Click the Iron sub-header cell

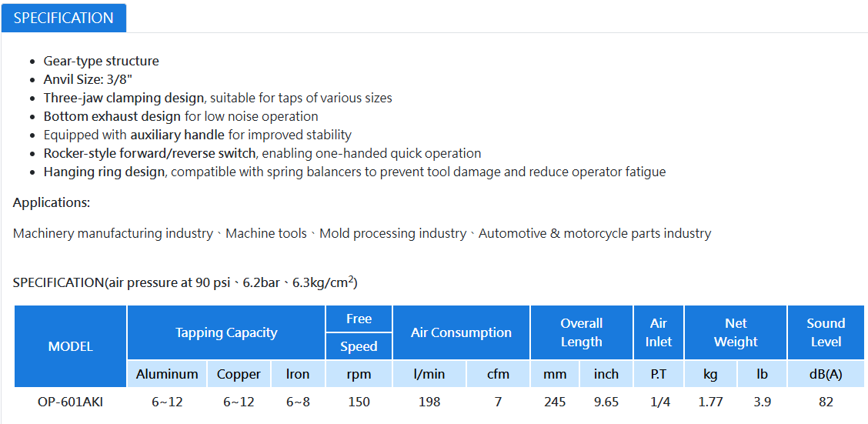[298, 374]
